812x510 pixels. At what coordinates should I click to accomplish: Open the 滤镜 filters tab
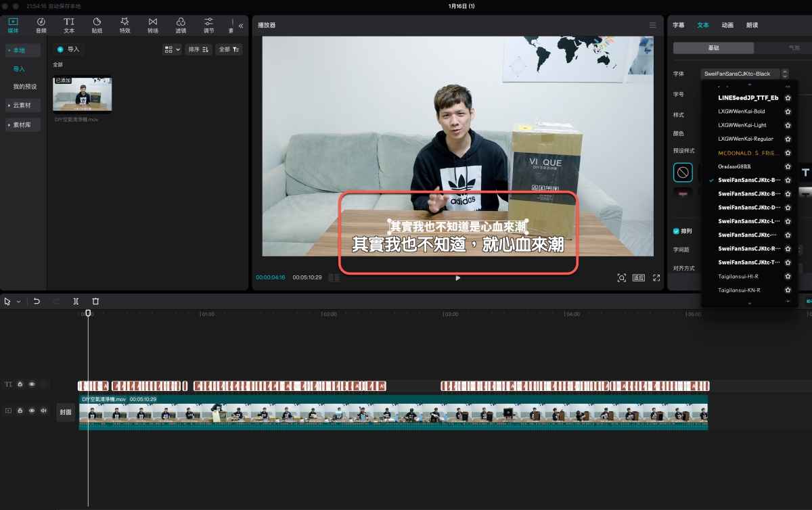[181, 26]
